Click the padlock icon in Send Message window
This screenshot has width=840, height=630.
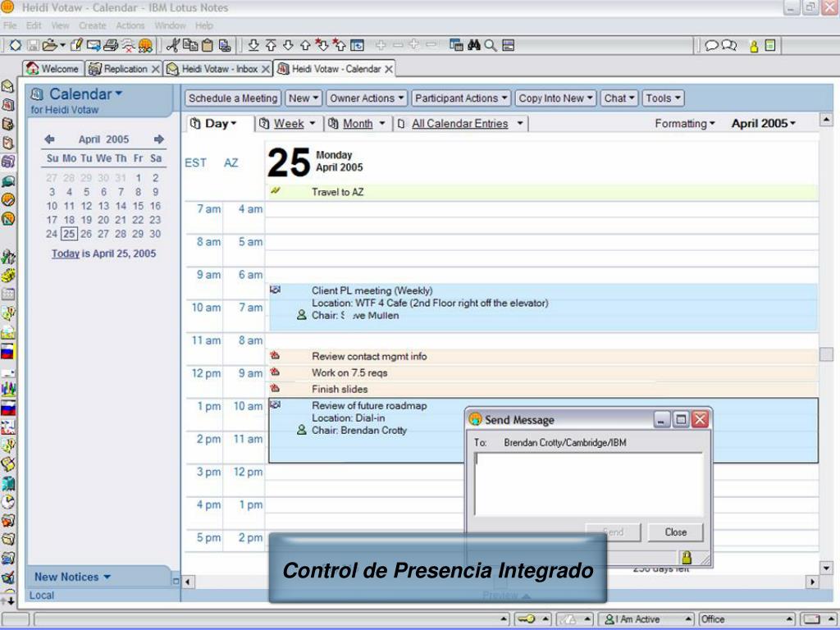(687, 558)
